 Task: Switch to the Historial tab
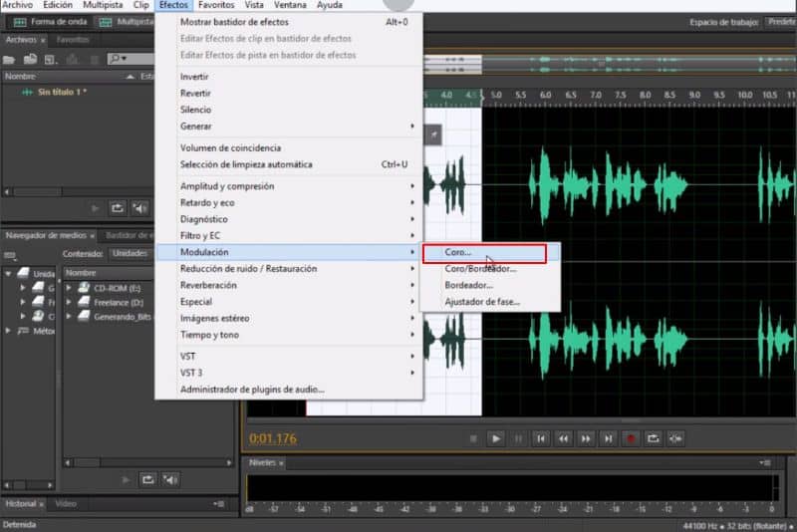22,504
